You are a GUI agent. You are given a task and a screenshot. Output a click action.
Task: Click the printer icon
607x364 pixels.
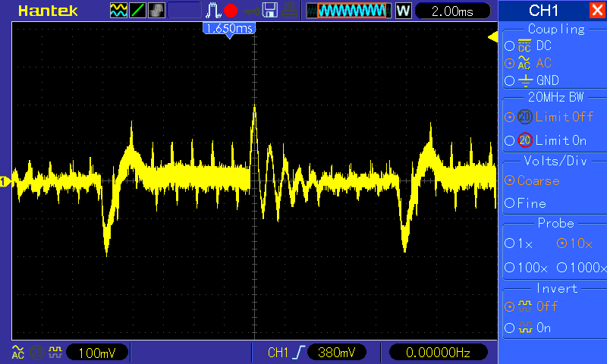(x=289, y=11)
